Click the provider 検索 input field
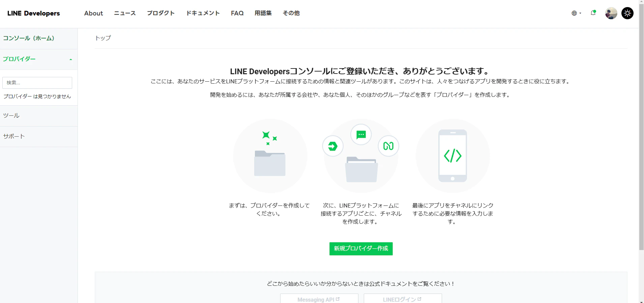Screen dimensions: 644x303 pyautogui.click(x=37, y=83)
